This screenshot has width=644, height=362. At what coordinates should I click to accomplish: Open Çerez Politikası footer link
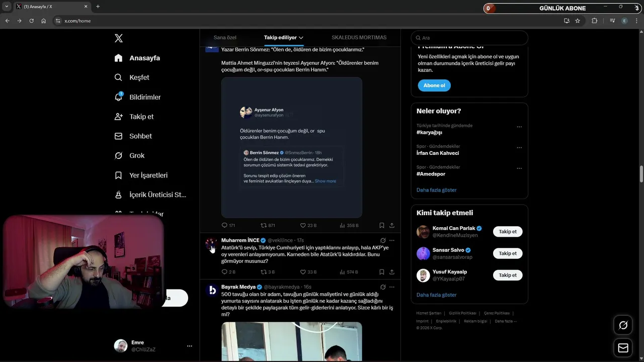[497, 313]
